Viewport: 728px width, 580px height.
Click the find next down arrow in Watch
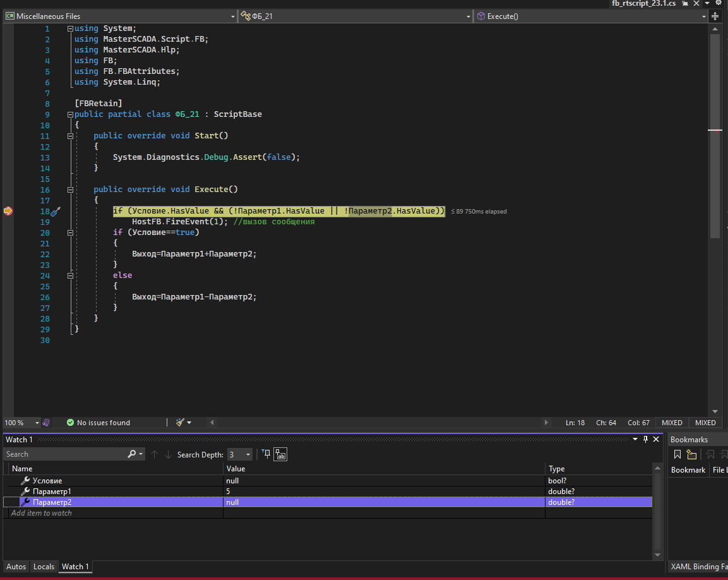click(x=168, y=454)
